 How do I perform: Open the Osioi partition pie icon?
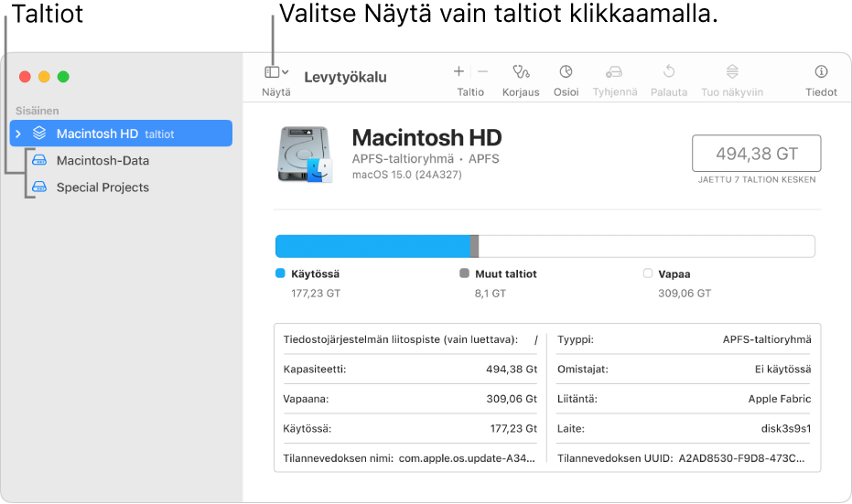566,71
